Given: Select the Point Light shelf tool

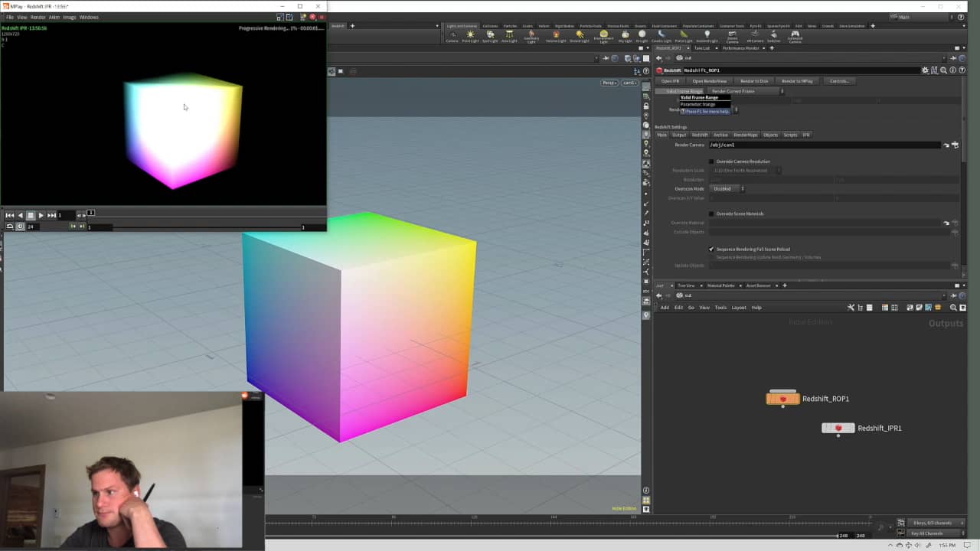Looking at the screenshot, I should pos(470,36).
